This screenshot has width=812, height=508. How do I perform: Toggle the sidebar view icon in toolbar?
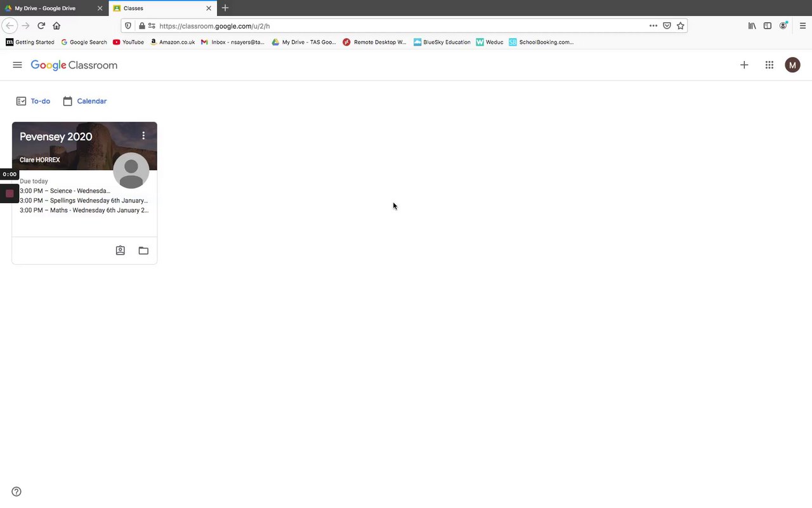tap(768, 26)
